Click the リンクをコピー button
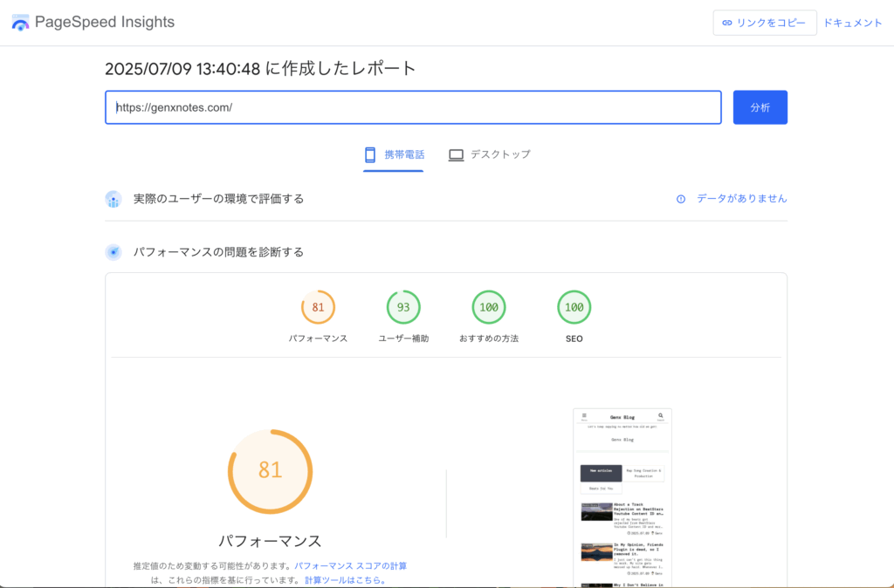Viewport: 894px width, 588px height. [x=765, y=23]
